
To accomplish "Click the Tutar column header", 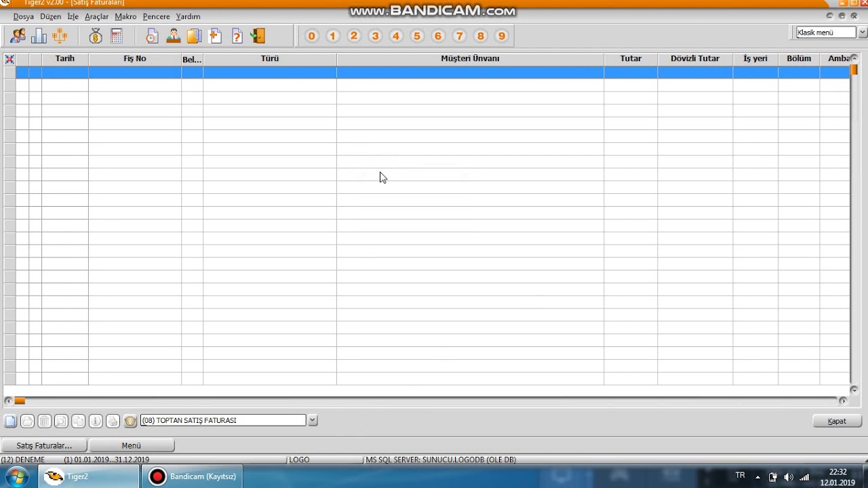I will click(x=631, y=59).
